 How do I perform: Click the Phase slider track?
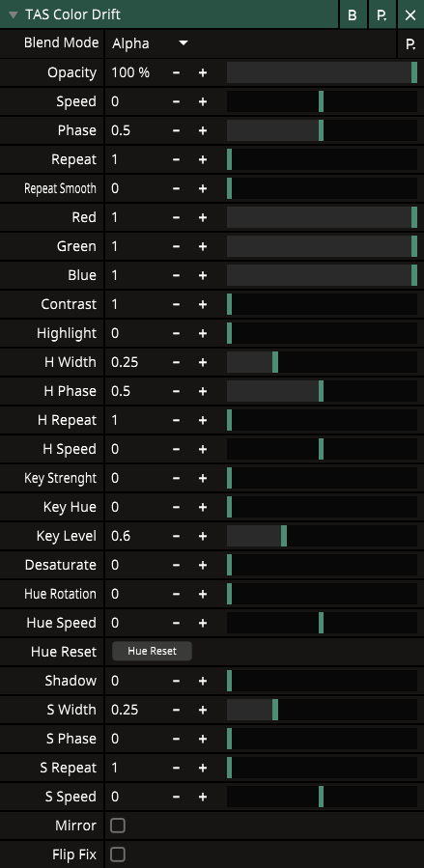323,130
